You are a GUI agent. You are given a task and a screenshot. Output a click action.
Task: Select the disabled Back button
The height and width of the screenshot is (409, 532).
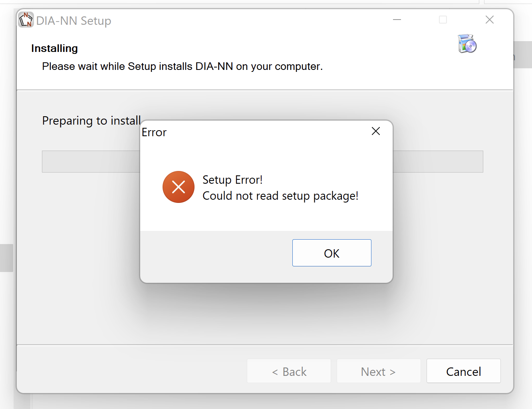[x=289, y=371]
